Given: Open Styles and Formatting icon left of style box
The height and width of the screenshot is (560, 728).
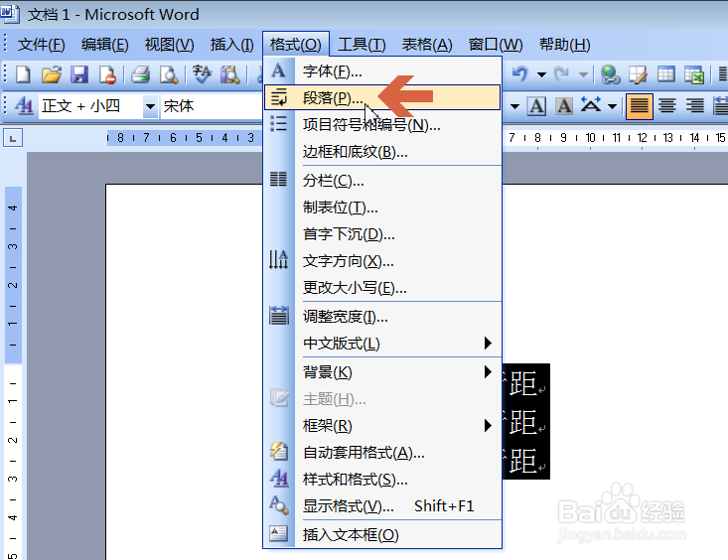Looking at the screenshot, I should point(24,106).
